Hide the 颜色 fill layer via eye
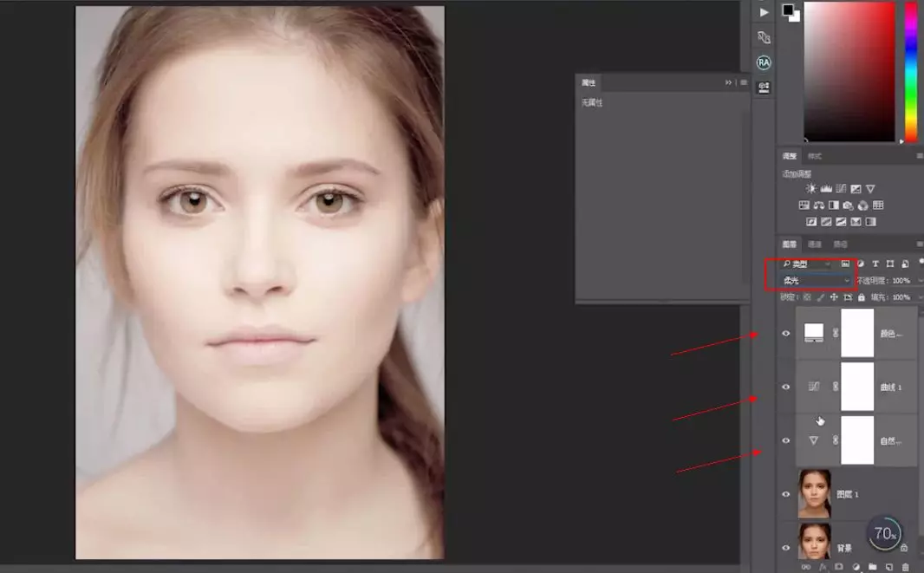 point(785,333)
